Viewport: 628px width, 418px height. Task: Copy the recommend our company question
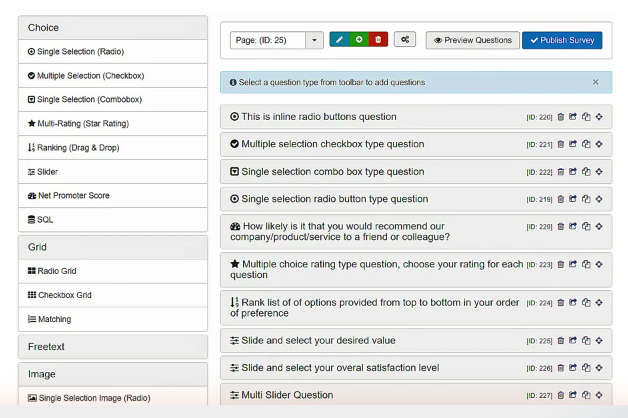[586, 227]
